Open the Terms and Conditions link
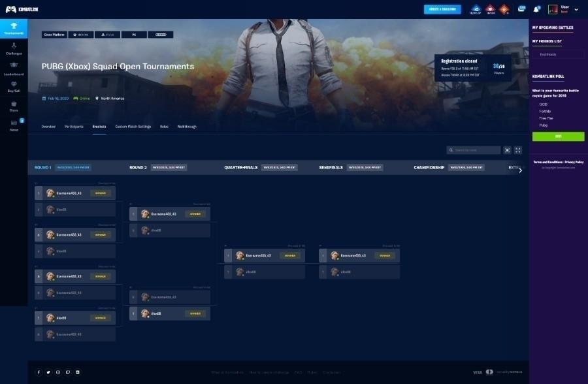 click(x=548, y=162)
